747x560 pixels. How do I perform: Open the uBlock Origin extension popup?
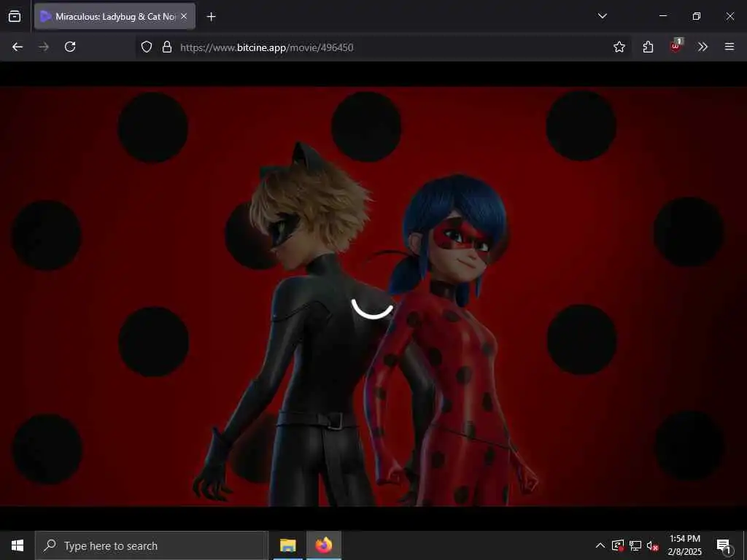click(x=676, y=46)
